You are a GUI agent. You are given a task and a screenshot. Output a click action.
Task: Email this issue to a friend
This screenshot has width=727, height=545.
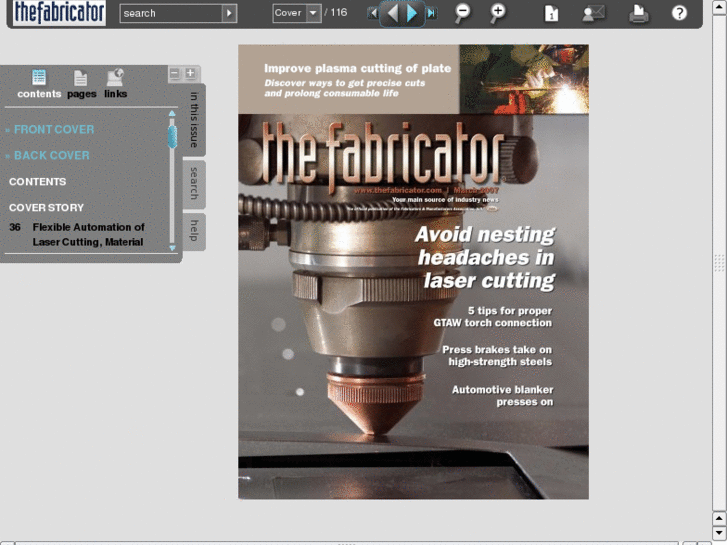(593, 13)
